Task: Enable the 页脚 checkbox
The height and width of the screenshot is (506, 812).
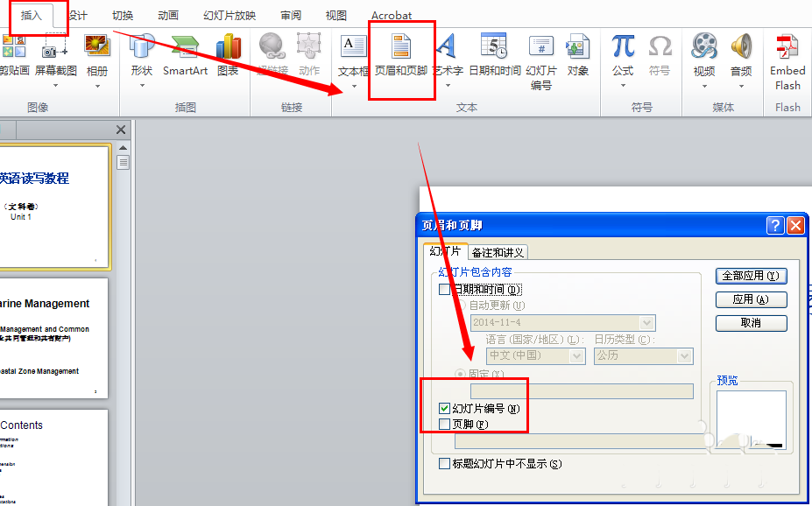Action: 443,425
